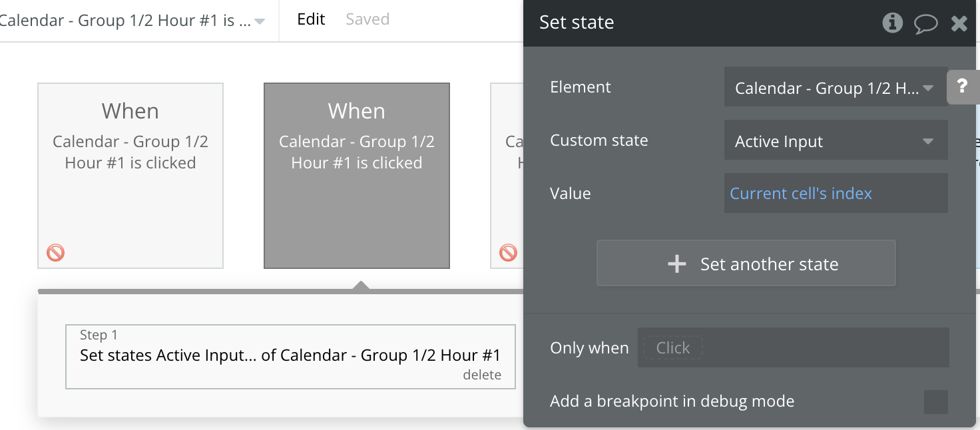Select the highlighted dark When event box

pos(357,176)
